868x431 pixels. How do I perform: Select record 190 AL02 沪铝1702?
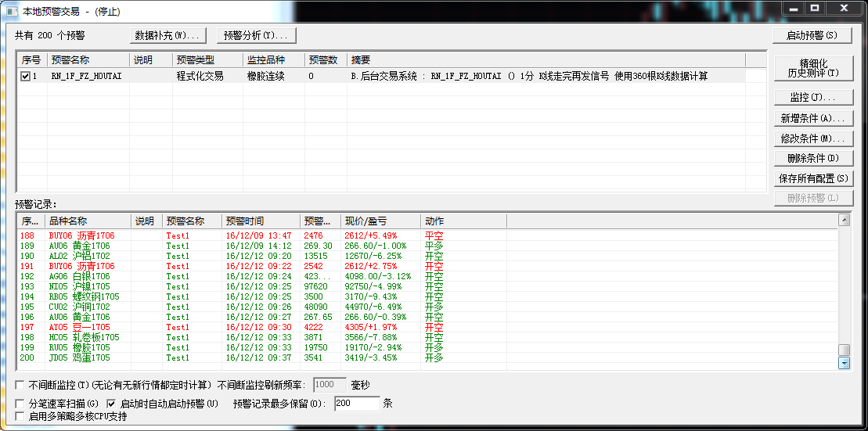coord(427,256)
